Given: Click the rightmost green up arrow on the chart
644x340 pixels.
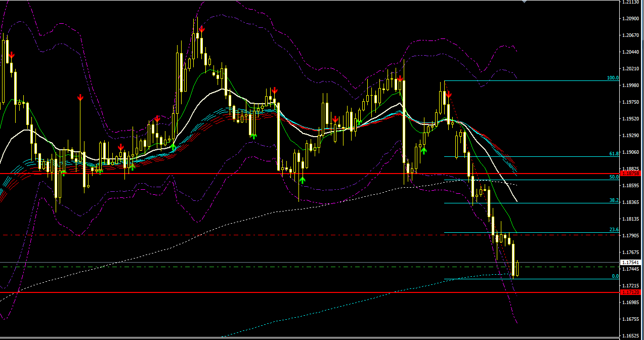Looking at the screenshot, I should (423, 150).
